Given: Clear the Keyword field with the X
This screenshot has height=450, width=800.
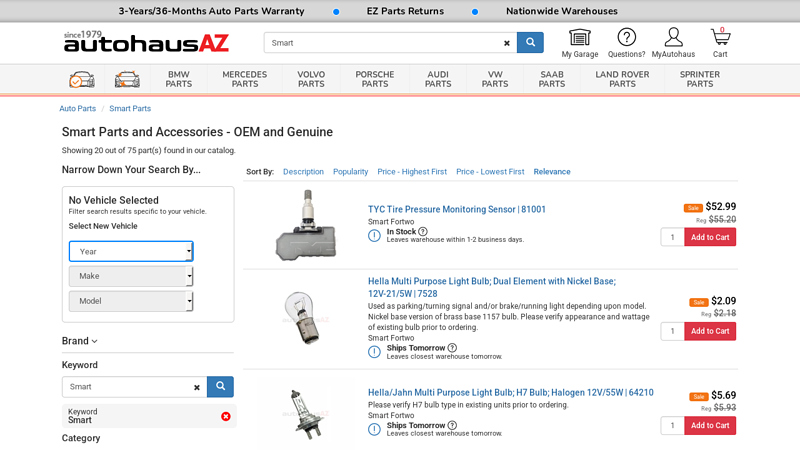Looking at the screenshot, I should tap(196, 387).
